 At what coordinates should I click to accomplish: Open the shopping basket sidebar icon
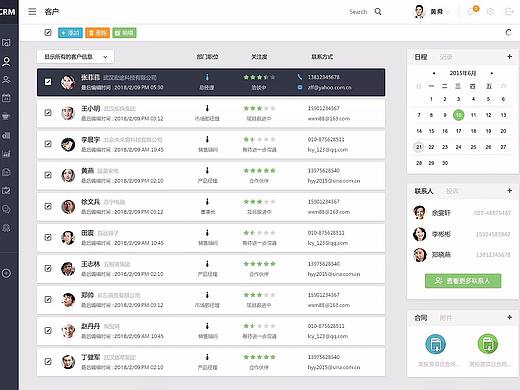6,116
